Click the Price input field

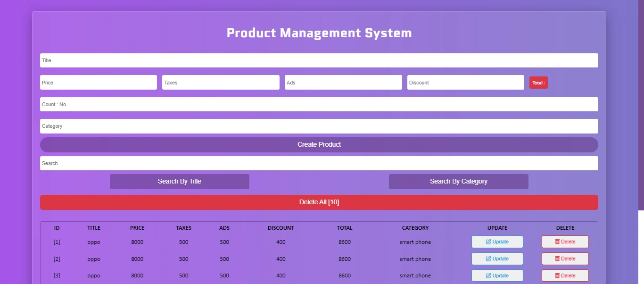[x=98, y=82]
